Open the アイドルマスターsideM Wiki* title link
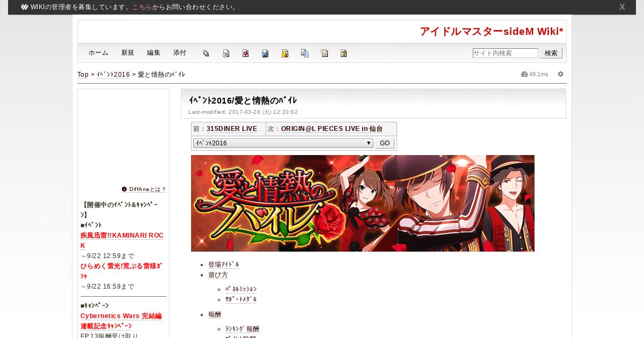 pyautogui.click(x=492, y=32)
